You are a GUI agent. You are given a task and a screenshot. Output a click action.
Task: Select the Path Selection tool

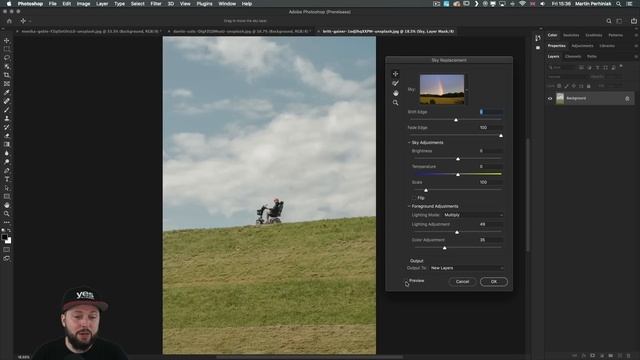click(x=7, y=188)
